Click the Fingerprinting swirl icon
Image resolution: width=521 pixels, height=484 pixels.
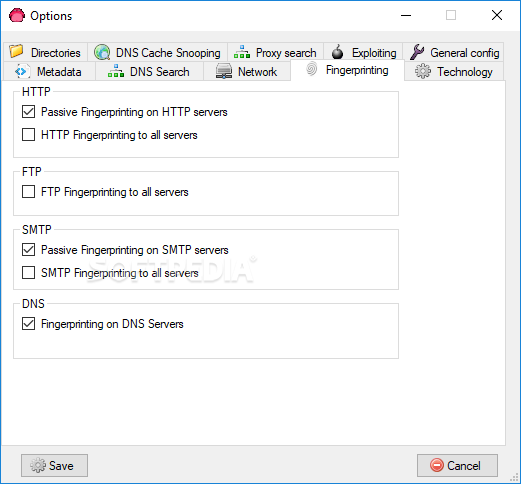click(311, 69)
